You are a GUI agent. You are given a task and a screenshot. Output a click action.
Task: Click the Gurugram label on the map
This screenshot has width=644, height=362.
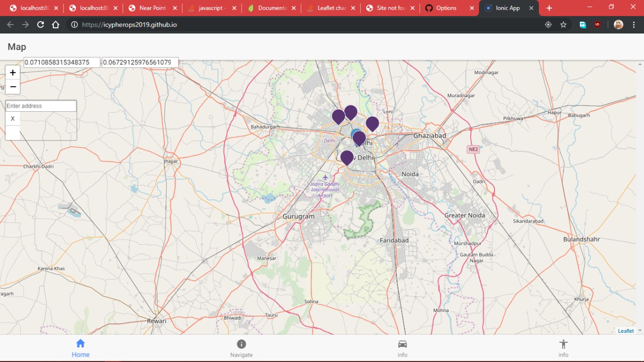point(298,216)
